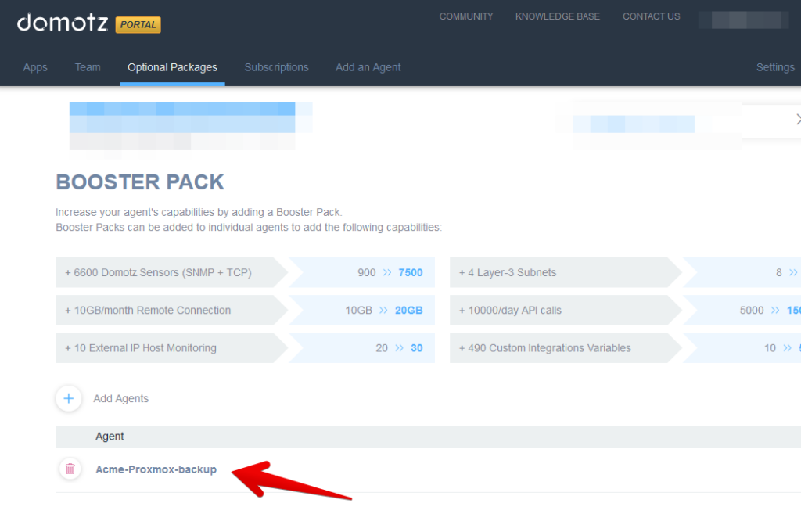Click the Add Agents label
The height and width of the screenshot is (532, 801).
120,399
